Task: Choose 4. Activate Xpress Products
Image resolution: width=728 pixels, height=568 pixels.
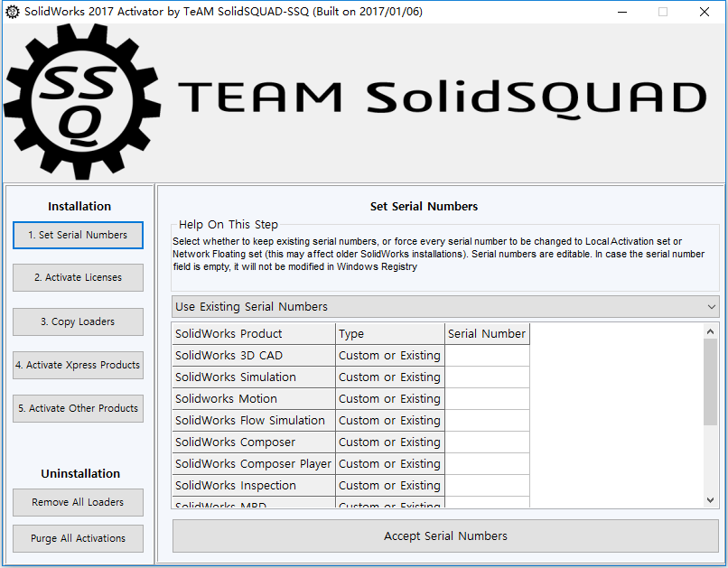Action: (78, 365)
